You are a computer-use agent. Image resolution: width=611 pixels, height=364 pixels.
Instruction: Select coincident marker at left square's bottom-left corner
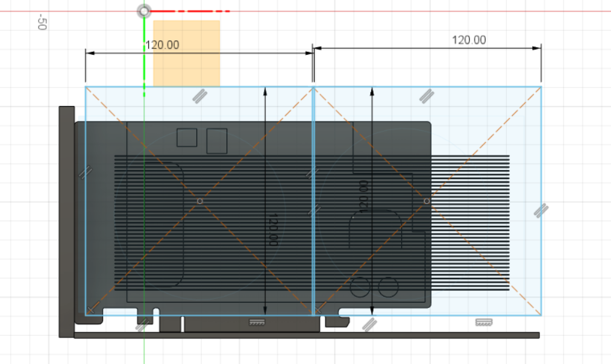pyautogui.click(x=90, y=310)
